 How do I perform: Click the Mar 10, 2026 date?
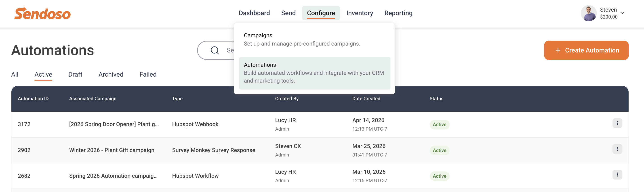pos(369,172)
